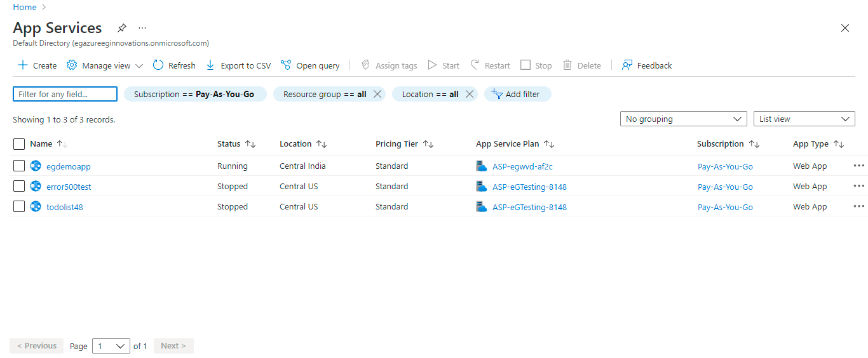Click the Web App type cell for error500test
The image size is (868, 358).
click(810, 186)
